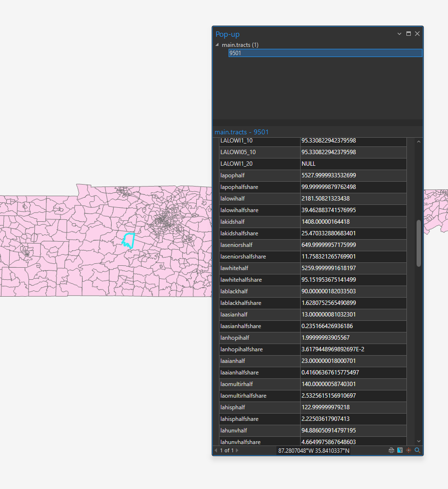Click the attribute list scrollbar thumb
This screenshot has width=448, height=489.
(418, 242)
